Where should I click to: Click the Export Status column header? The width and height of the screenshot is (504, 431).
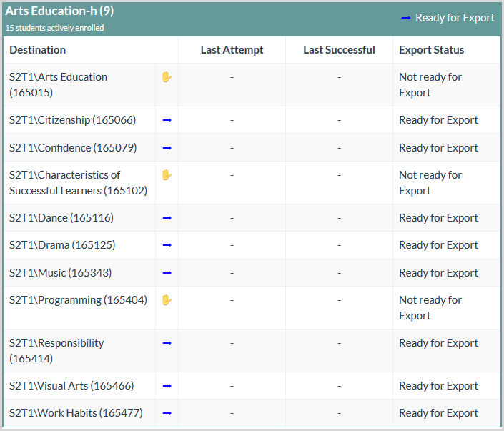431,50
